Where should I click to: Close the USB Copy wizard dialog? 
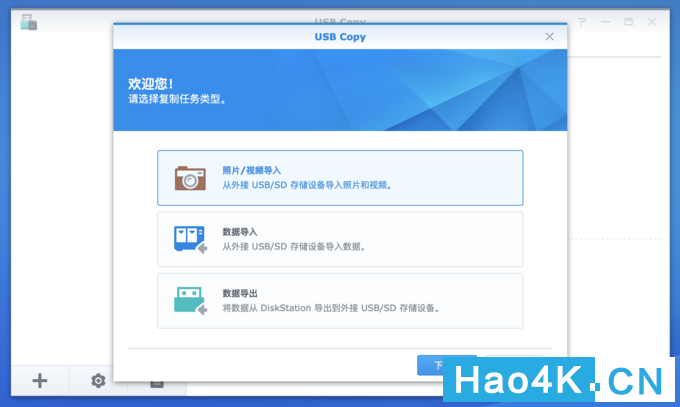point(549,36)
